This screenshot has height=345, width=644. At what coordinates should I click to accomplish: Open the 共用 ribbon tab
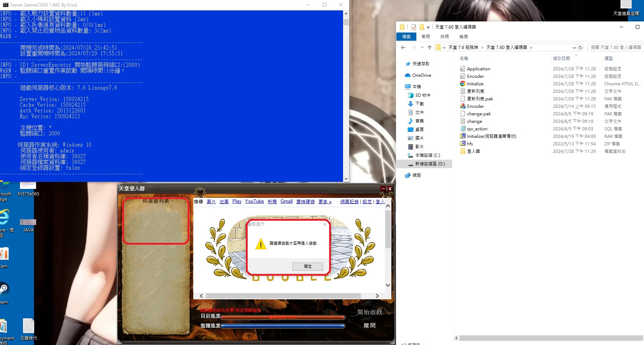(x=445, y=36)
